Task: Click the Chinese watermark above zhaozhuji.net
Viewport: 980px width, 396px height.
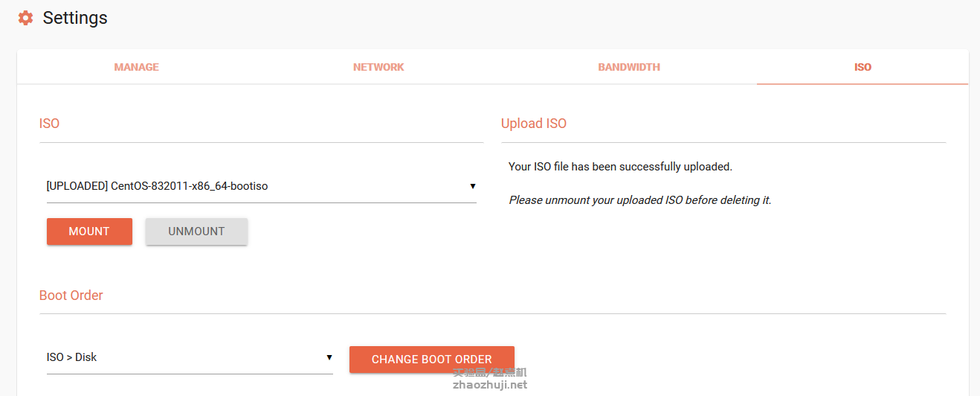Action: pos(490,372)
